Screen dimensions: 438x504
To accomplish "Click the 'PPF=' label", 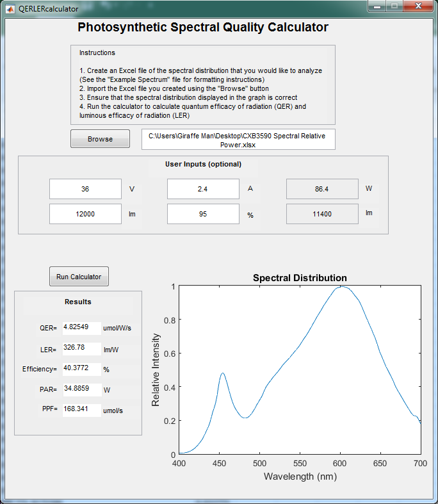I will click(x=50, y=409).
